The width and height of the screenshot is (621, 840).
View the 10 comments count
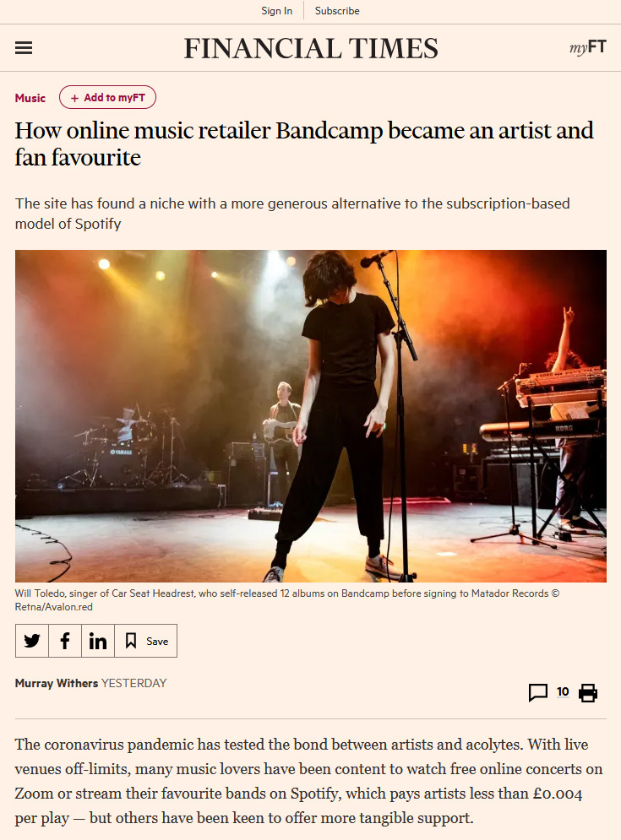[563, 691]
